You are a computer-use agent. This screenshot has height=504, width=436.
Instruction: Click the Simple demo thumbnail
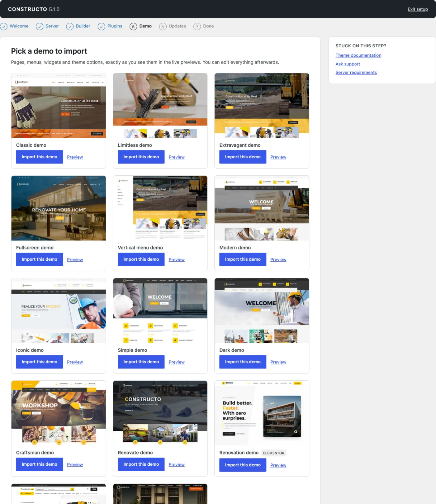160,311
